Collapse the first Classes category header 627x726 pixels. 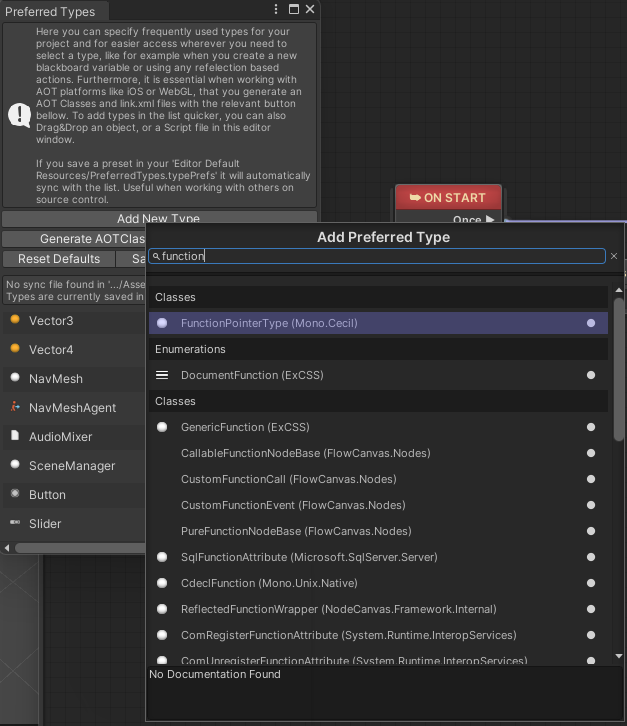[x=378, y=297]
